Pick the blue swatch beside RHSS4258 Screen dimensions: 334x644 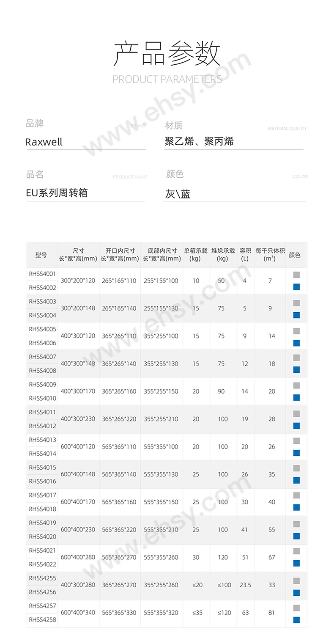[296, 620]
